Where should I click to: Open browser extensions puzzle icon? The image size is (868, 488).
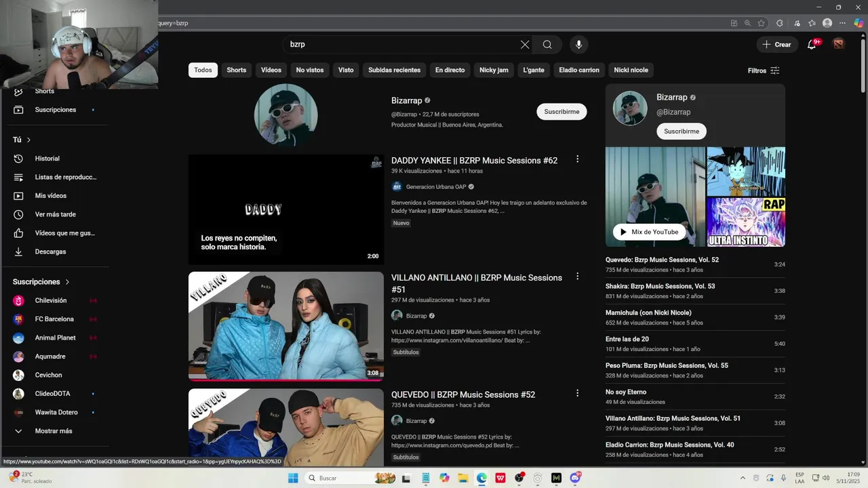[779, 23]
